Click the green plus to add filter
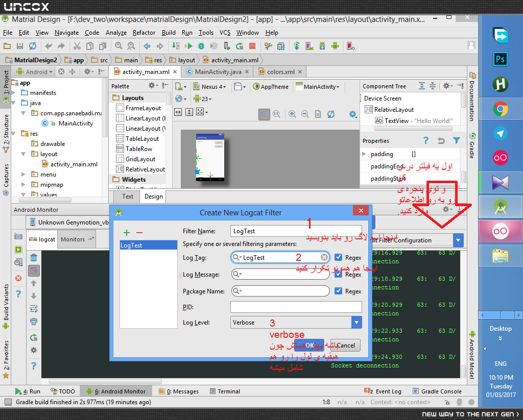 (x=127, y=233)
